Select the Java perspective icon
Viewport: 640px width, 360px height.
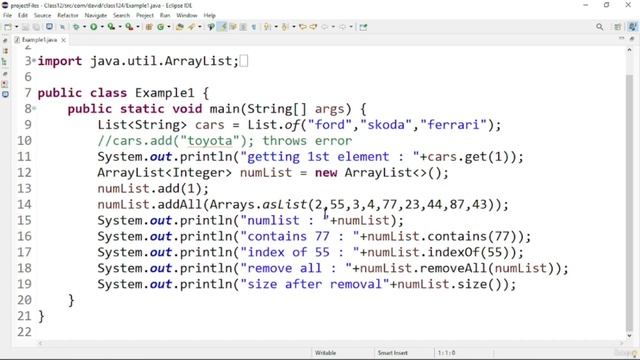point(633,27)
